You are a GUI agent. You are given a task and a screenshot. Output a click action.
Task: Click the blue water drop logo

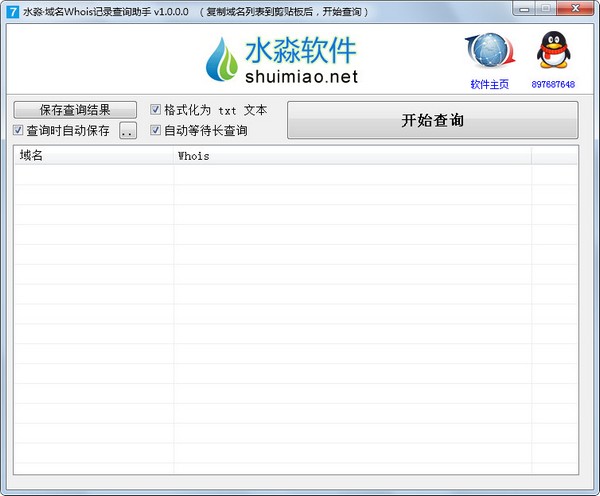(221, 61)
